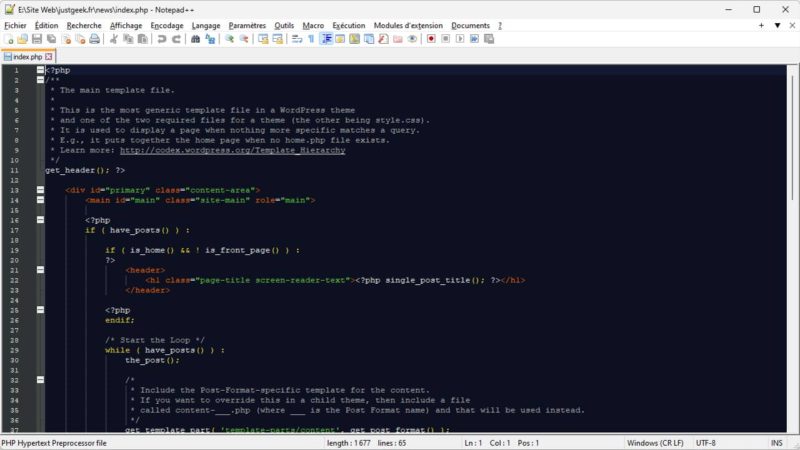
Task: Click the Close document toolbar icon
Action: click(x=66, y=39)
